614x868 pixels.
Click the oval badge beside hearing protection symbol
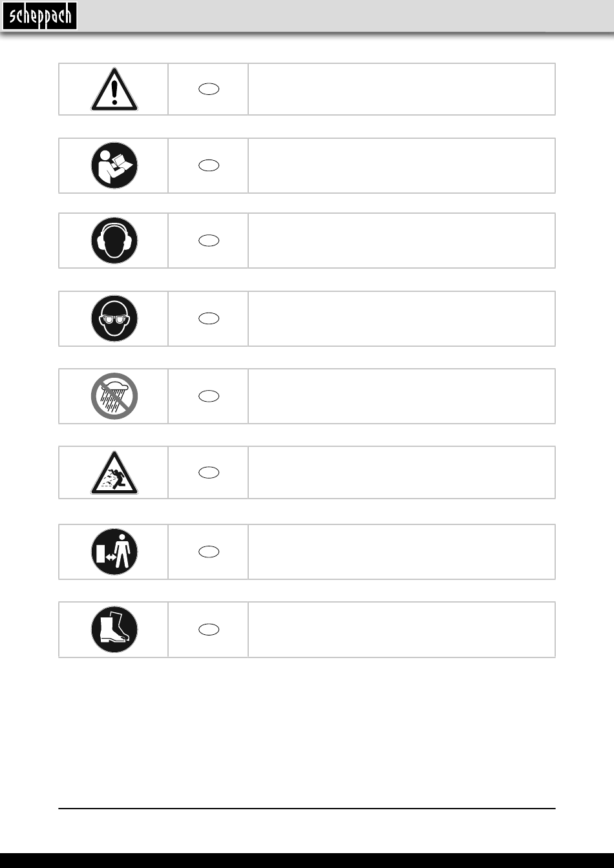pyautogui.click(x=209, y=240)
